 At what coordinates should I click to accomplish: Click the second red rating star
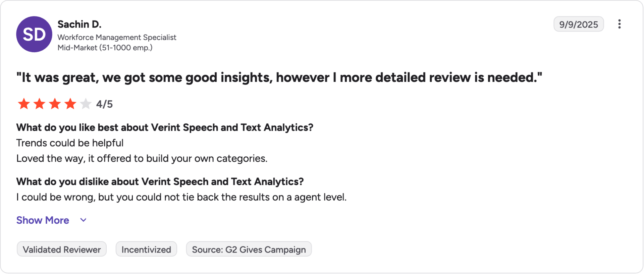pyautogui.click(x=39, y=104)
